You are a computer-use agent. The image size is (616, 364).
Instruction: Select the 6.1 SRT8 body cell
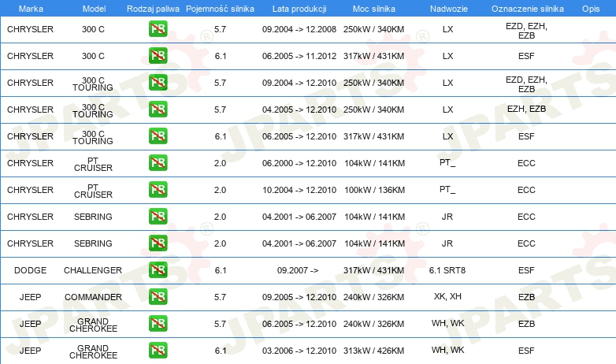tap(447, 270)
